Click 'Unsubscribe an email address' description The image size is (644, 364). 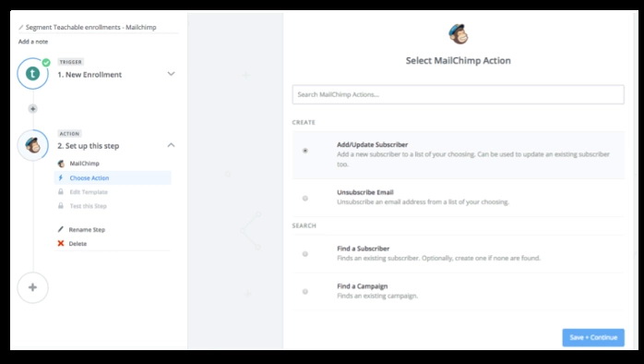click(x=423, y=202)
